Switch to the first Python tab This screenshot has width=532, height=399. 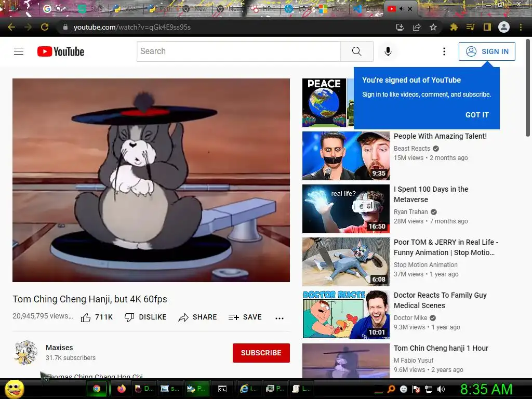126,9
